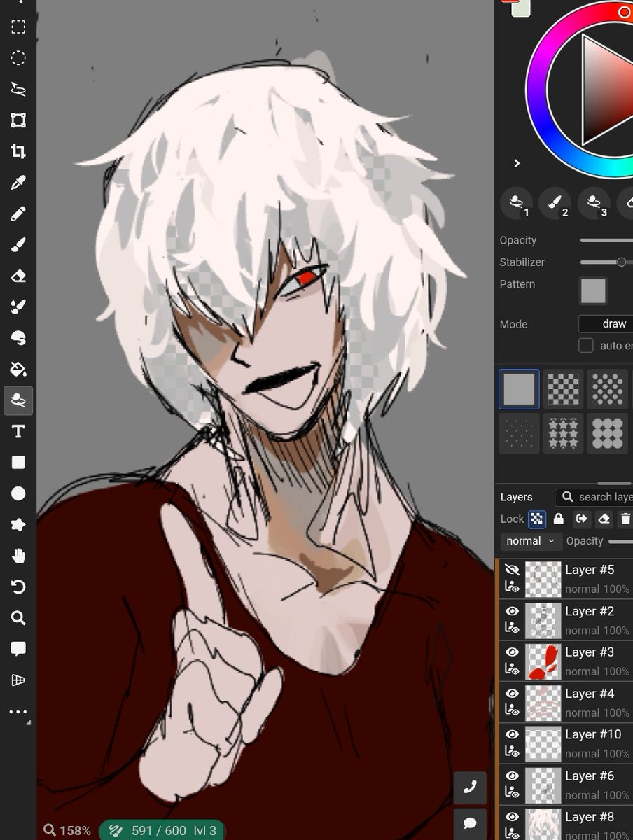Image resolution: width=633 pixels, height=840 pixels.
Task: Select the checkerboard pattern
Action: (563, 389)
